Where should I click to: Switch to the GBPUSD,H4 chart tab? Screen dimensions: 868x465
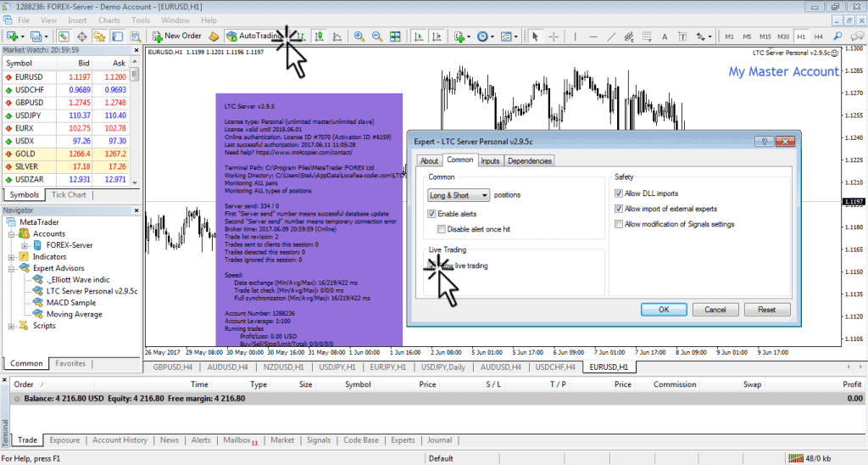tap(173, 367)
